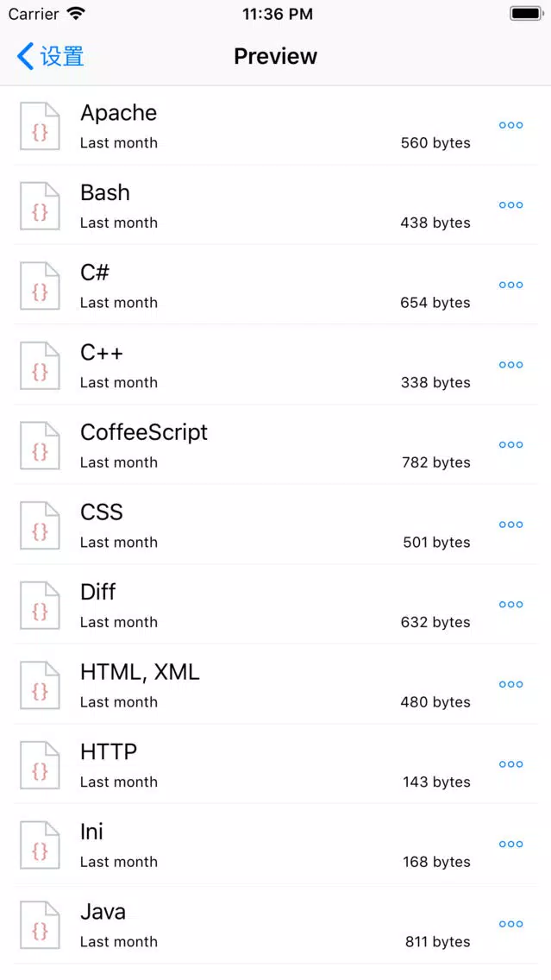Tap the battery indicator icon

tap(527, 14)
